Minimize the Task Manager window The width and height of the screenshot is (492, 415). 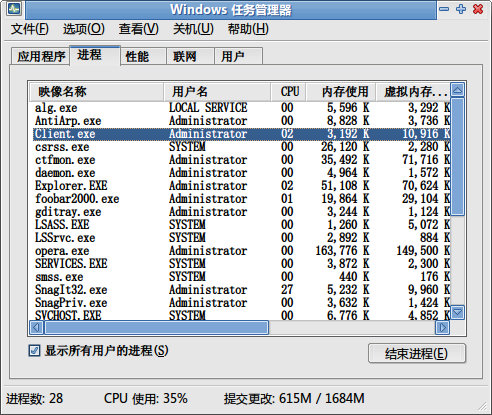[x=444, y=9]
